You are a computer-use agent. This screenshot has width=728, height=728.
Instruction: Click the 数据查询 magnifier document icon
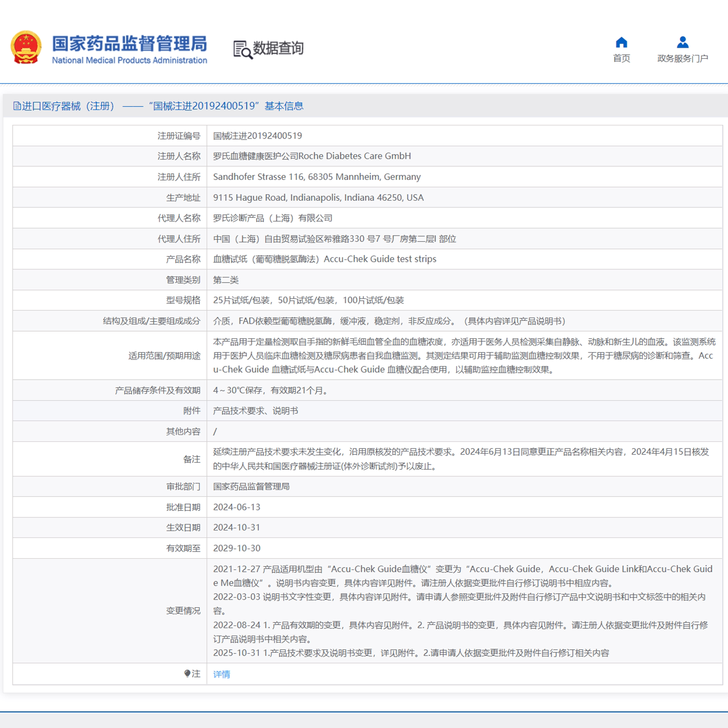click(242, 50)
